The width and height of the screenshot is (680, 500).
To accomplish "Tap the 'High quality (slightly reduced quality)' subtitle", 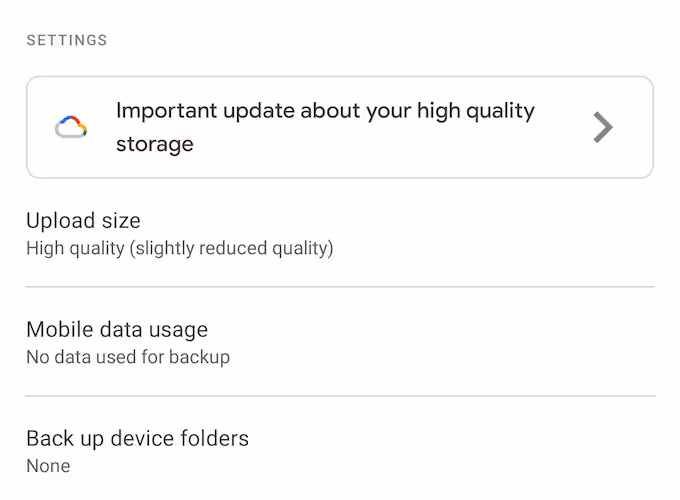I will [x=179, y=248].
